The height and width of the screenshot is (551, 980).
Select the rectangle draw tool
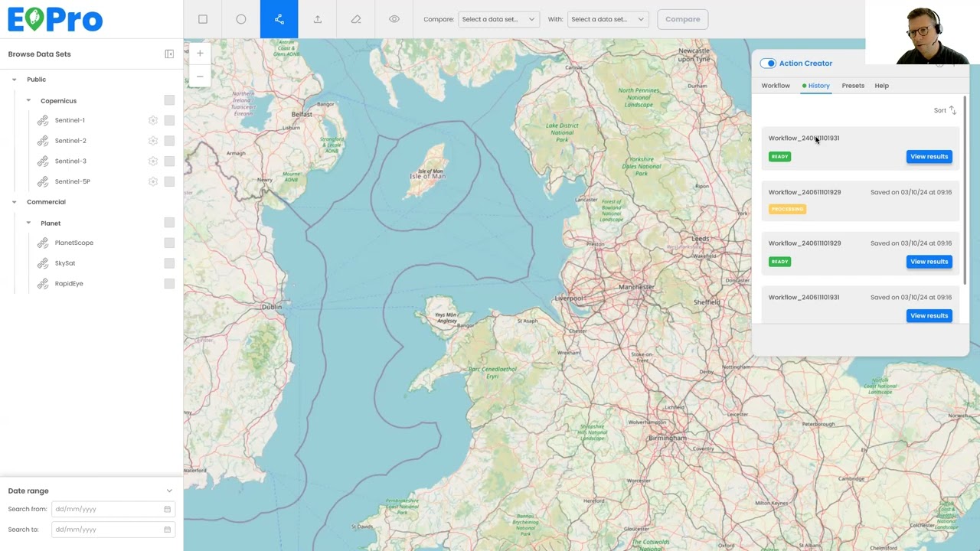coord(203,19)
